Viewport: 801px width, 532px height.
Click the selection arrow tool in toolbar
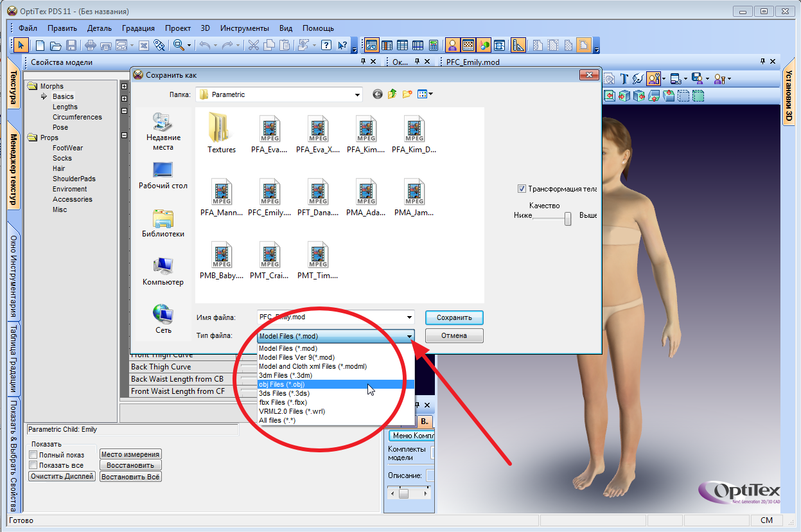21,45
